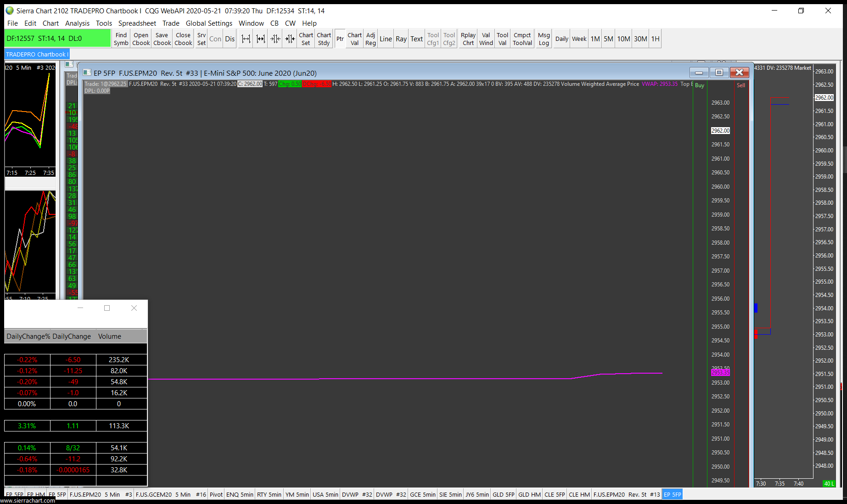This screenshot has width=847, height=504.
Task: Click the bold-arrow compress bar spacing icon
Action: point(290,39)
